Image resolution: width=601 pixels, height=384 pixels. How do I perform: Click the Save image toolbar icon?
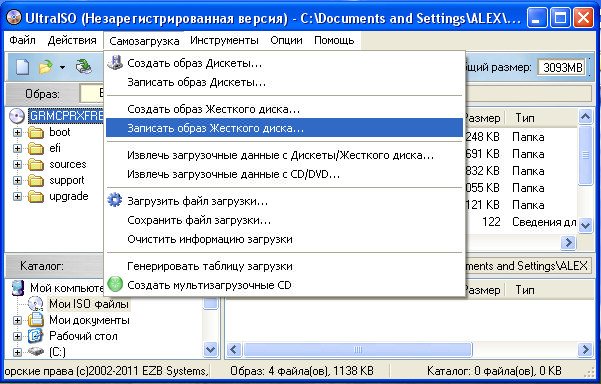click(84, 67)
